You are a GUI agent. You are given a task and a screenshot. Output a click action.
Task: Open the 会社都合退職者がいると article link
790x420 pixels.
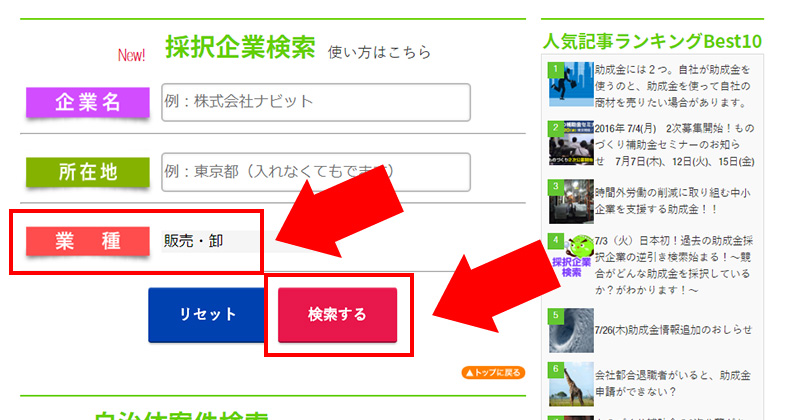(673, 382)
